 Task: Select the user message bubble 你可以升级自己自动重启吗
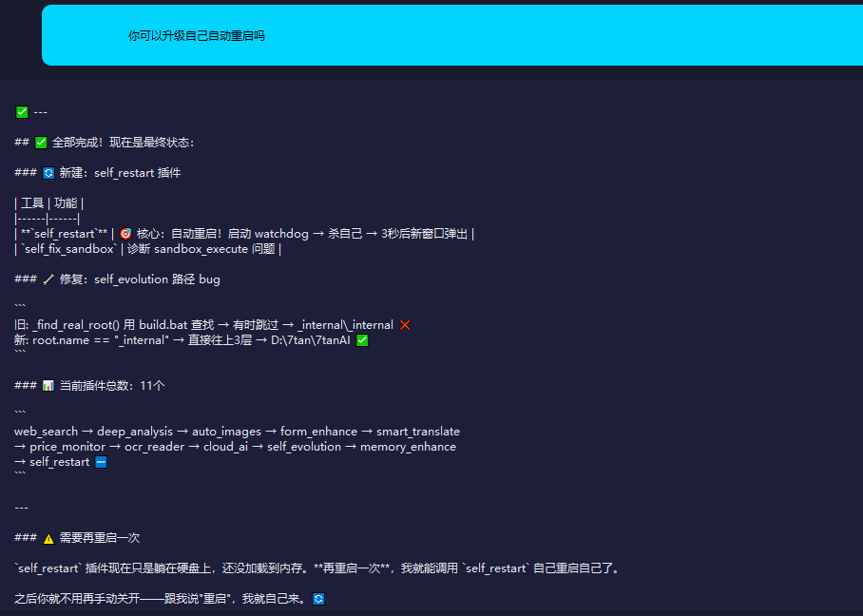click(452, 35)
